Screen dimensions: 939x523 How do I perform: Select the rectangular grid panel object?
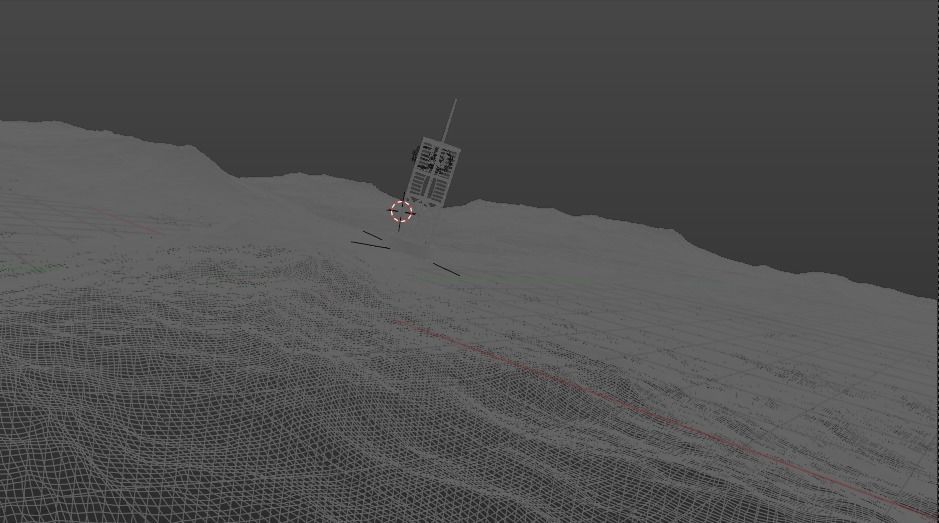click(x=434, y=173)
